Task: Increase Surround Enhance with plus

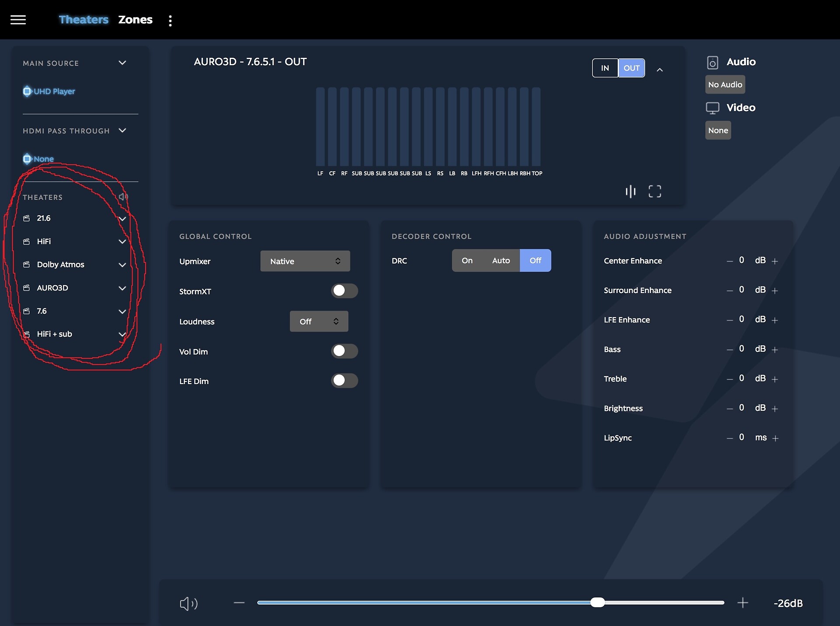Action: point(775,291)
